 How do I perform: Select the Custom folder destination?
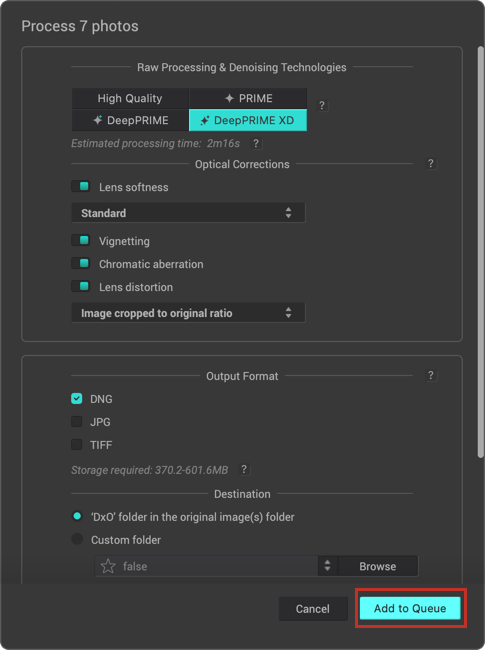click(x=77, y=539)
